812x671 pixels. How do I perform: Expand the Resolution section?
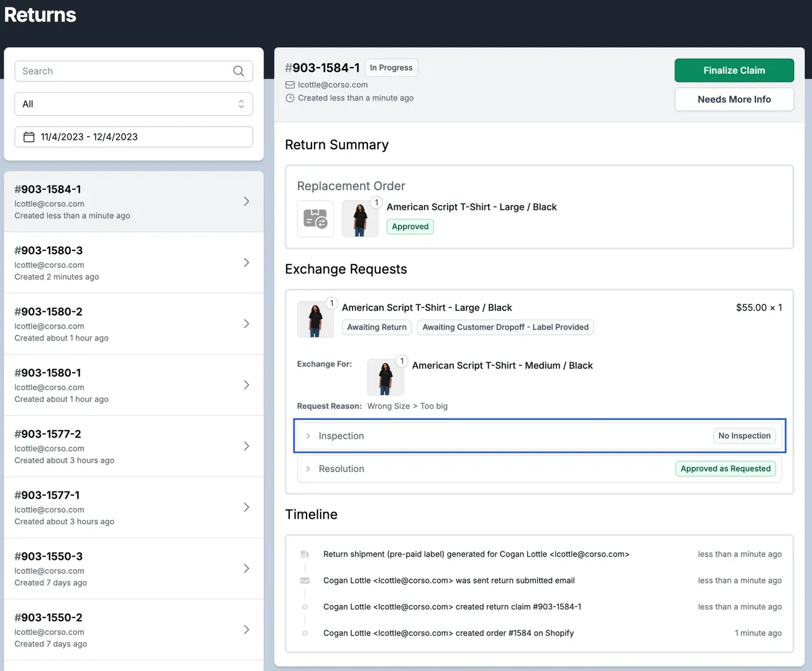(x=341, y=469)
